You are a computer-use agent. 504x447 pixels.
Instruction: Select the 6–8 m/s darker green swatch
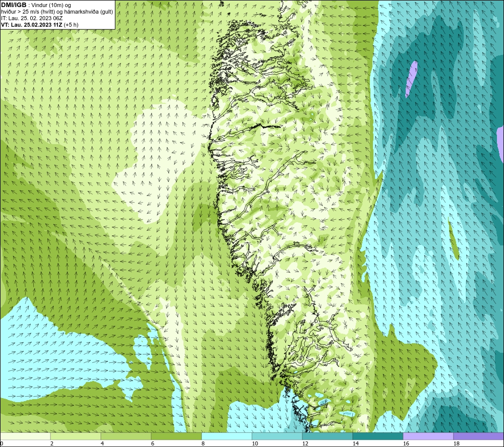coord(176,436)
